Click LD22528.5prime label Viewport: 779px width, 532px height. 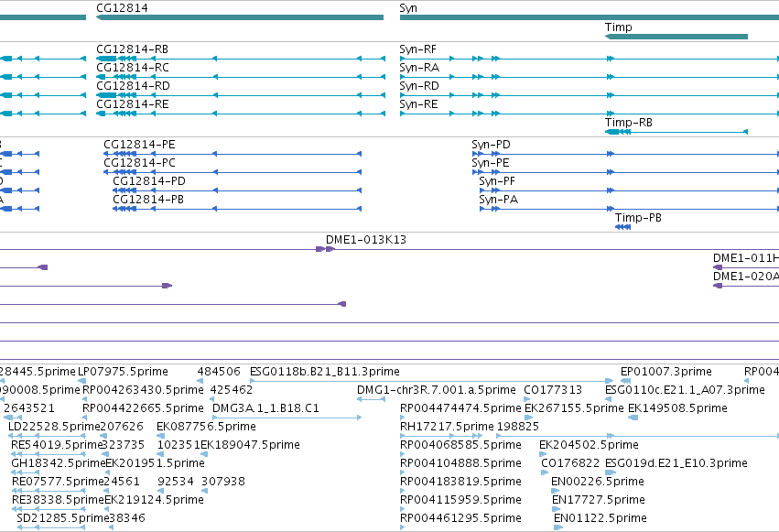click(x=55, y=427)
